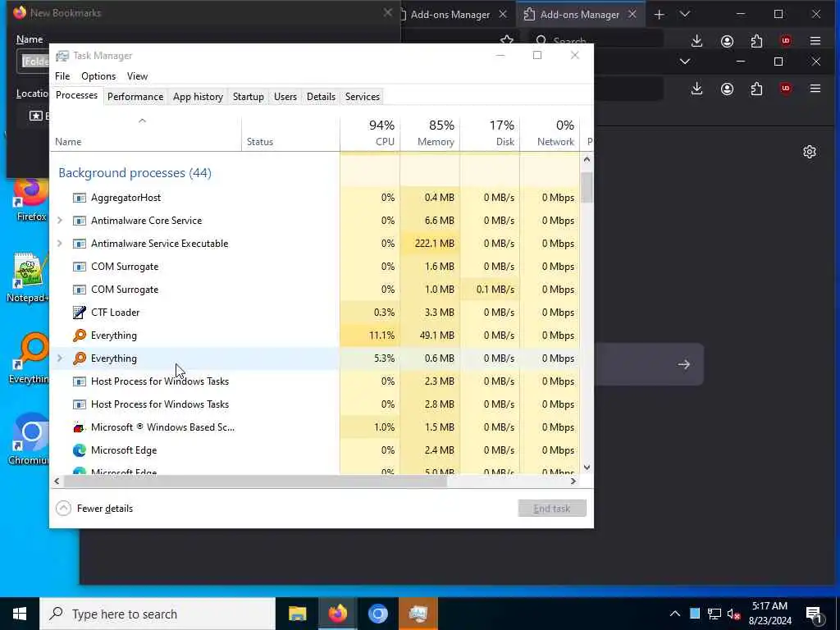
Task: Click the AggregatorHost process icon
Action: coord(80,198)
